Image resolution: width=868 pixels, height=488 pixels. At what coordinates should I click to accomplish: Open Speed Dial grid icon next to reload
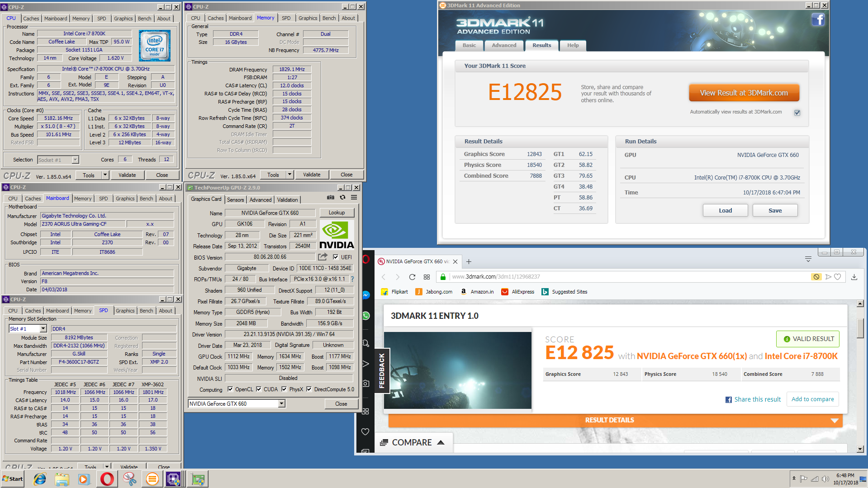click(427, 277)
